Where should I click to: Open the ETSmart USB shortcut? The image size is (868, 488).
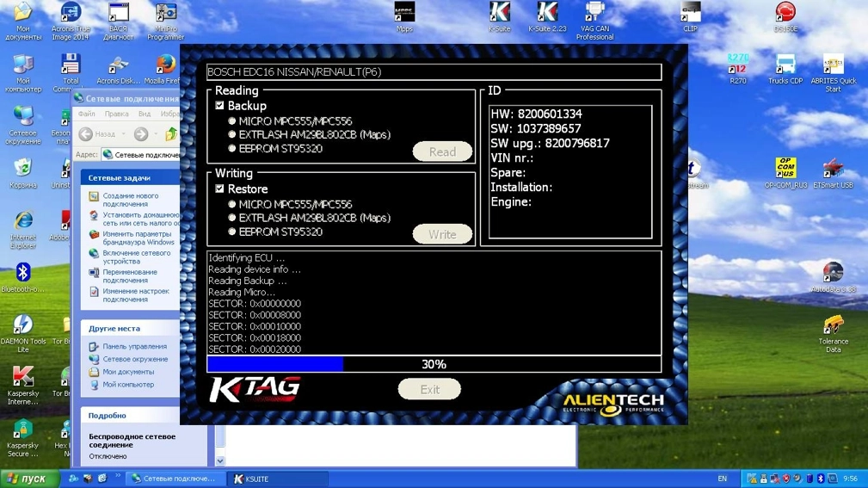coord(833,173)
